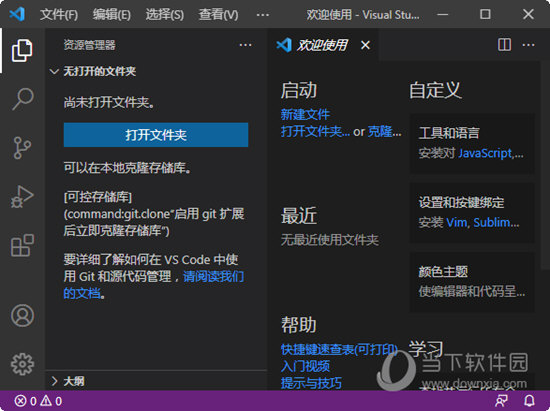Viewport: 550px width, 411px height.
Task: Open the Explorer view in activity bar
Action: [22, 51]
